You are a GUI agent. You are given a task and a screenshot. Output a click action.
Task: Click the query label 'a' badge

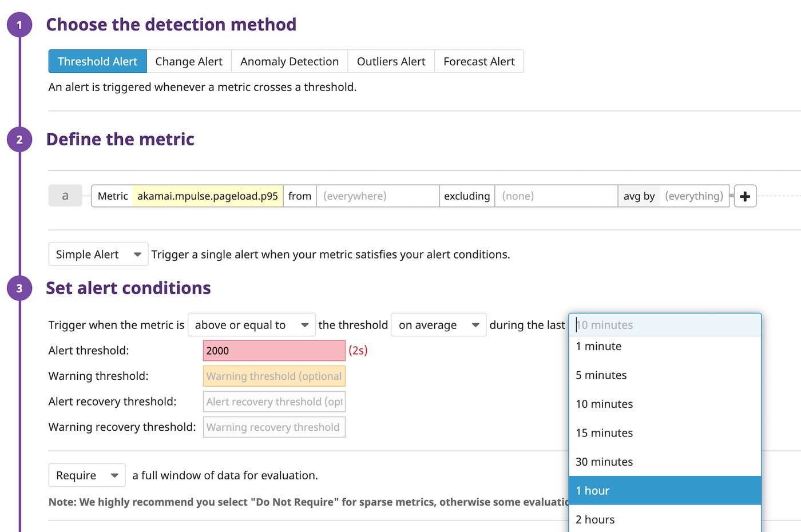pyautogui.click(x=65, y=196)
